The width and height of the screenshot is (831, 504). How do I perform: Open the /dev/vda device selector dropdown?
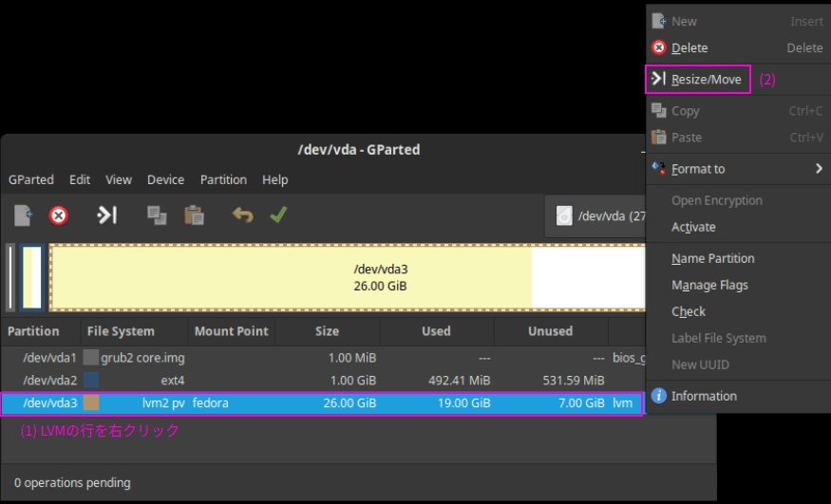(595, 216)
